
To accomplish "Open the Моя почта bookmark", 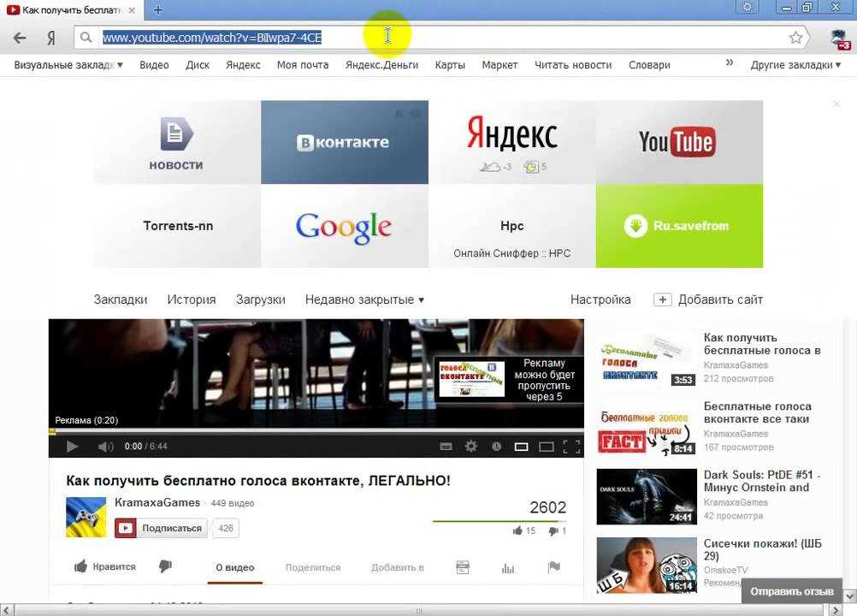I will pyautogui.click(x=303, y=65).
